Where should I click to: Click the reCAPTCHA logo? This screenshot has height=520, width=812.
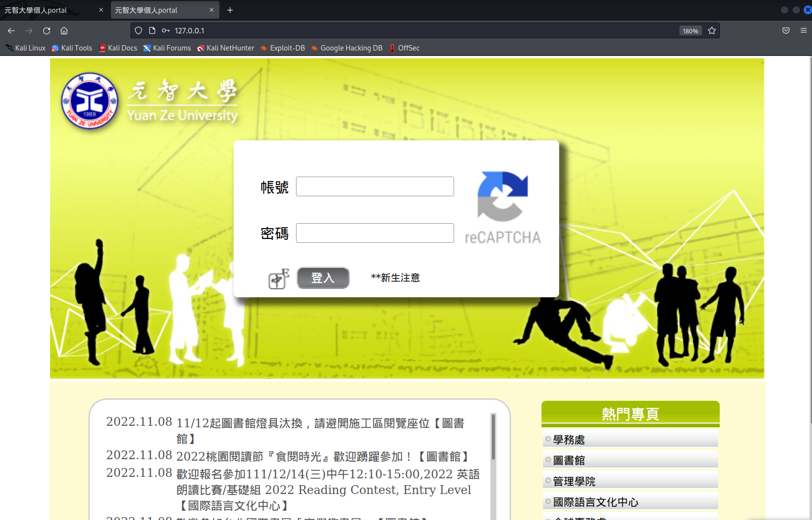coord(503,208)
